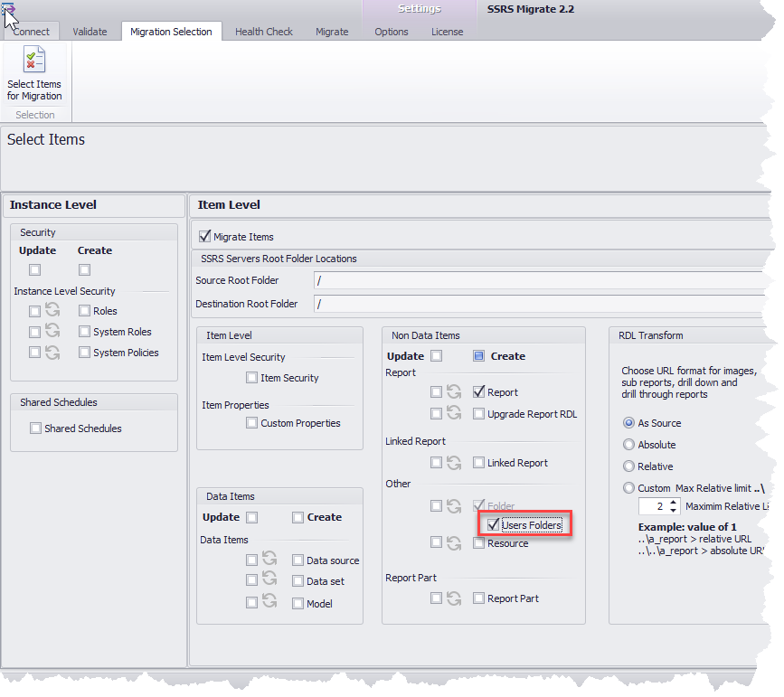The width and height of the screenshot is (784, 697).
Task: Click the refresh arrows icon in the Report Part row
Action: click(454, 598)
